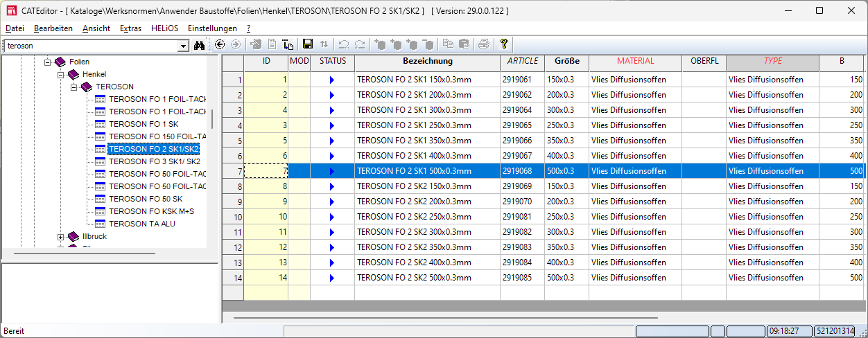Click the STATUS column header

pos(332,62)
